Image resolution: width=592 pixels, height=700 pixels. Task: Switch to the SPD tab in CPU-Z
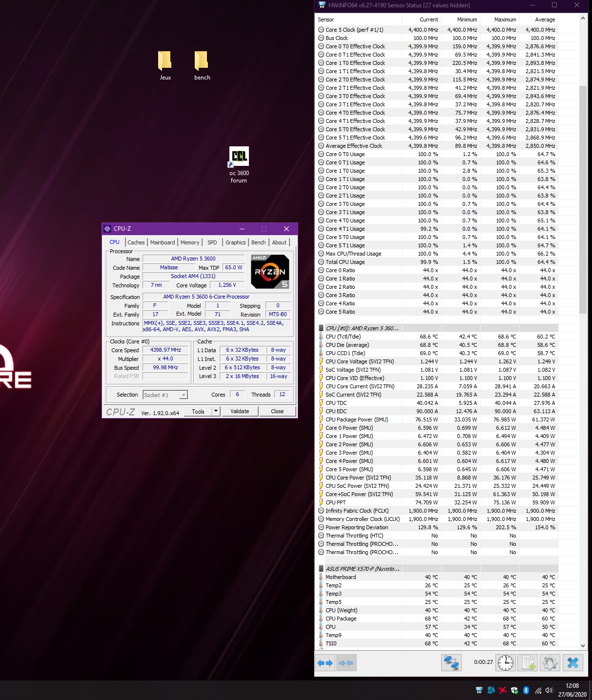[212, 242]
